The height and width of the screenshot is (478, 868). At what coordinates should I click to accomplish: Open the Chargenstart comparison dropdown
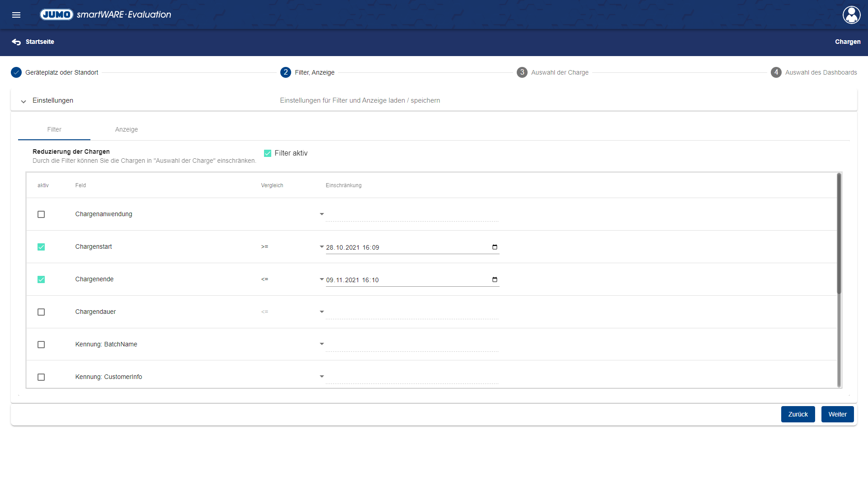pos(321,247)
